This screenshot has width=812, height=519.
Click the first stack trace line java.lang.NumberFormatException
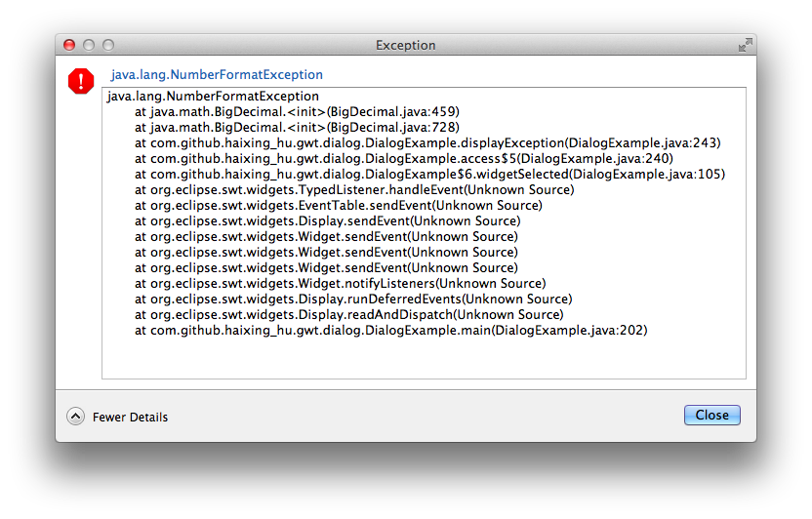pyautogui.click(x=213, y=97)
